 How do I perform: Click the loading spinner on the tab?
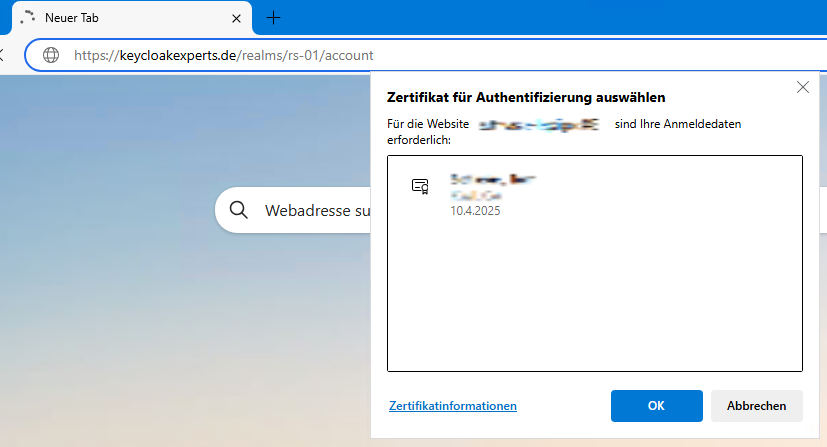pyautogui.click(x=28, y=18)
